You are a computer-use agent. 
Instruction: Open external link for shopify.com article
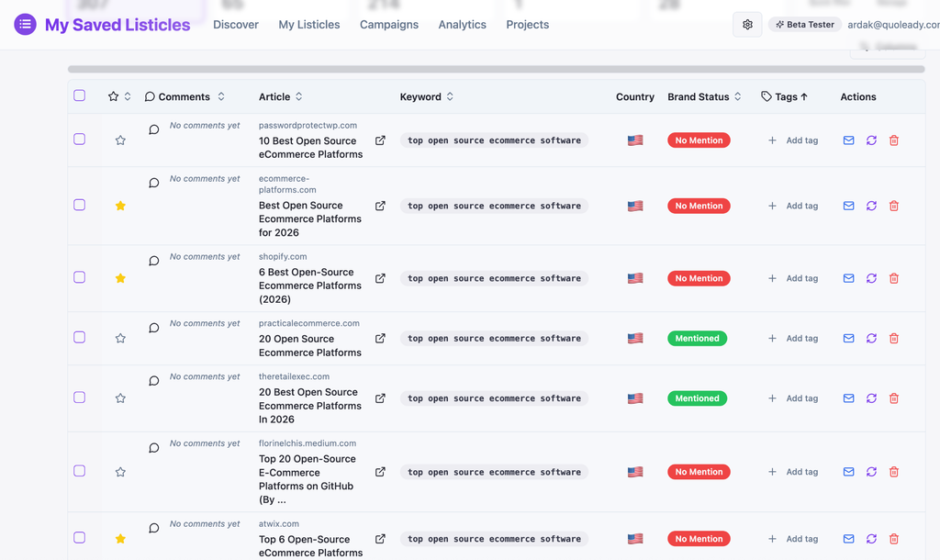point(380,278)
